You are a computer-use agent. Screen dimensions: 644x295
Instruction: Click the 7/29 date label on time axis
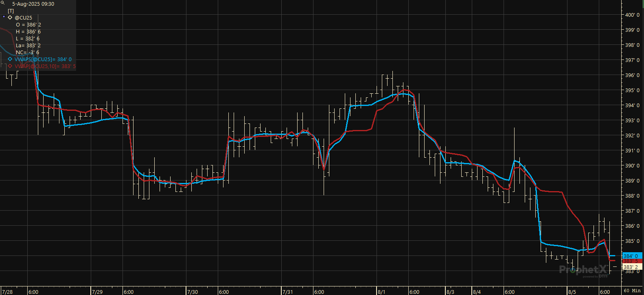pyautogui.click(x=97, y=292)
